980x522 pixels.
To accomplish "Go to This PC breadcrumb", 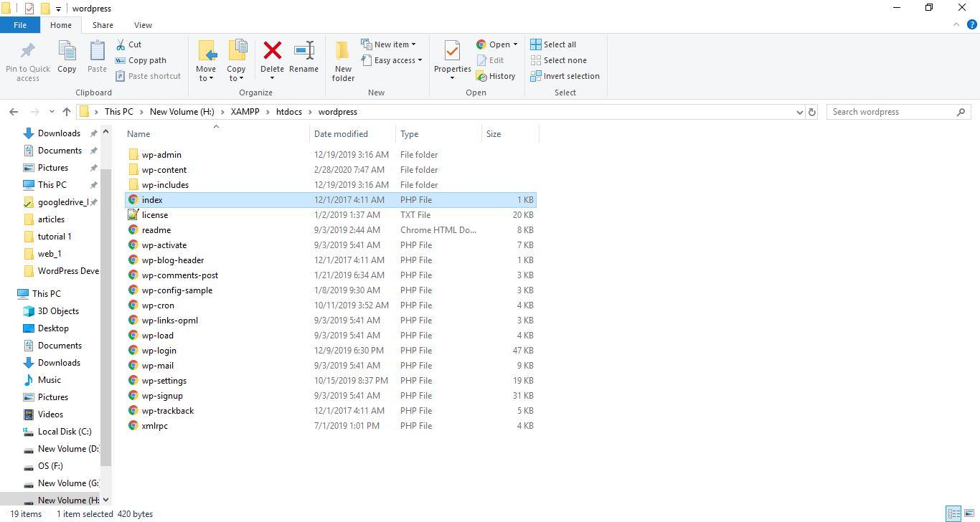I will 119,112.
